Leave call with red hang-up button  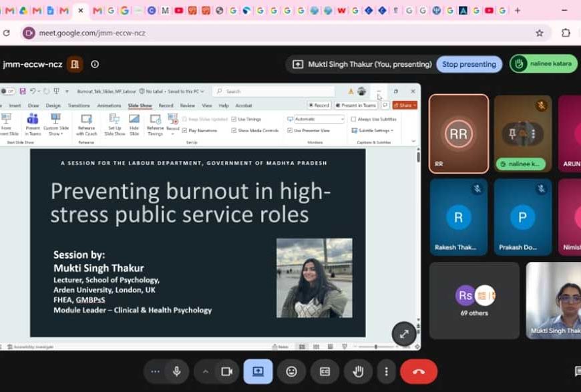point(419,371)
